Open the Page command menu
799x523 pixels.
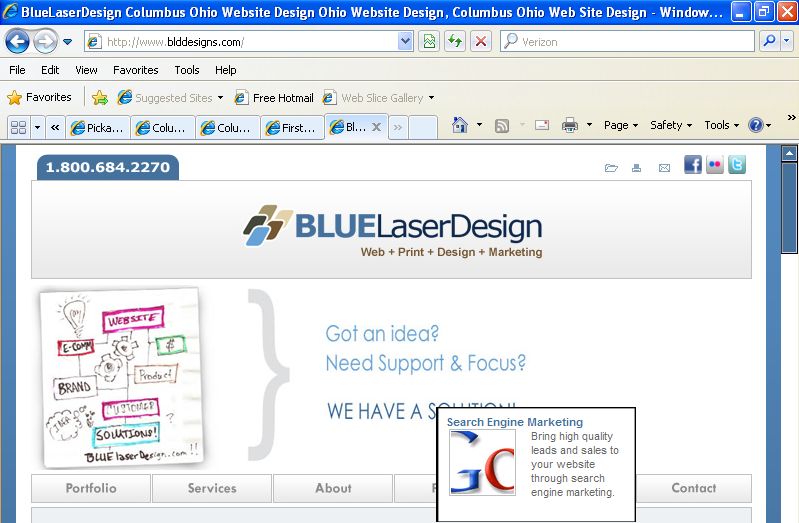point(621,125)
